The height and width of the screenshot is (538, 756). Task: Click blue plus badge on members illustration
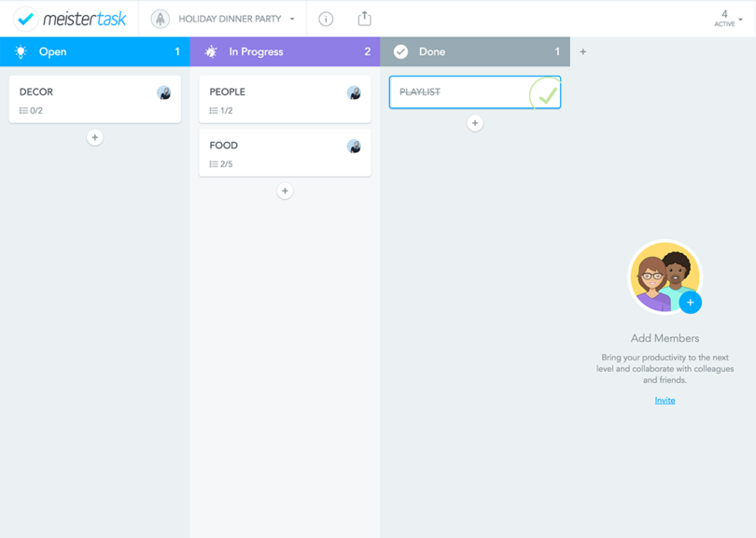pyautogui.click(x=691, y=303)
